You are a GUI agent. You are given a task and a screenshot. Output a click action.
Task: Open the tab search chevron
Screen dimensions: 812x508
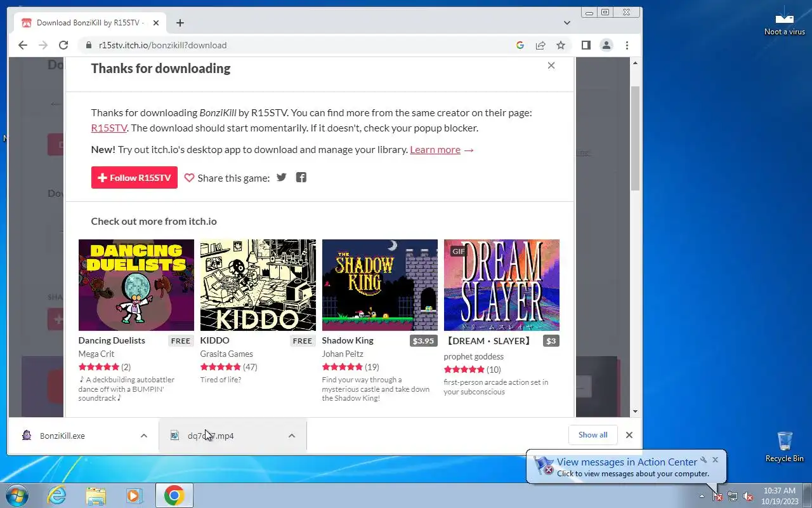tap(567, 23)
